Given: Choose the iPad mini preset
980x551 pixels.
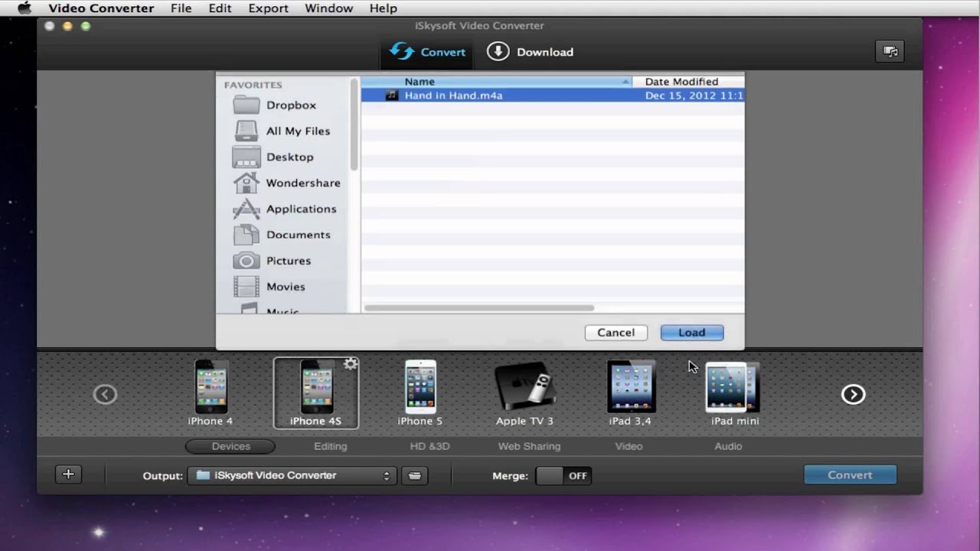Looking at the screenshot, I should [x=733, y=394].
